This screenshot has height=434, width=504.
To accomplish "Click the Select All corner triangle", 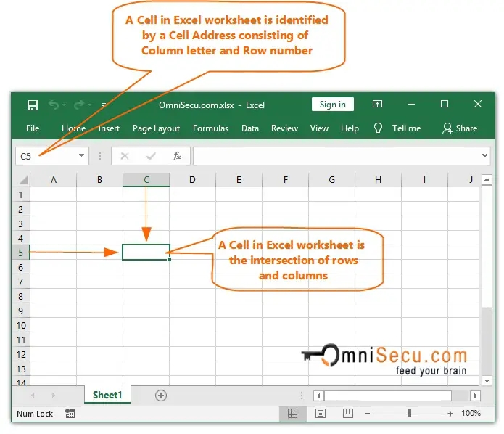I will tap(22, 179).
